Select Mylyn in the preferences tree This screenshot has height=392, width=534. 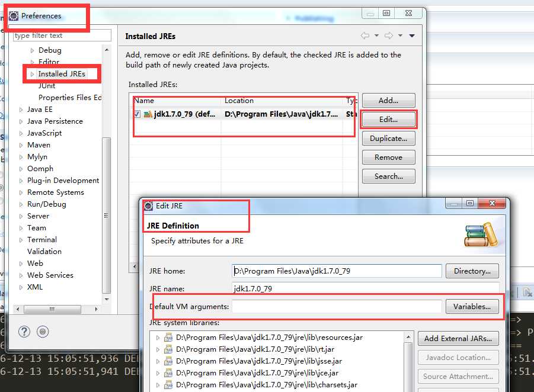tap(37, 157)
